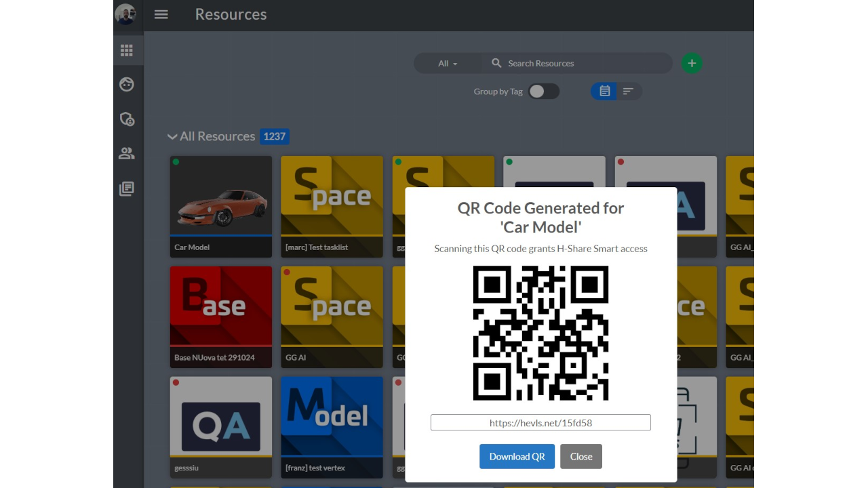The image size is (868, 488).
Task: Close the QR code dialog
Action: click(x=581, y=456)
